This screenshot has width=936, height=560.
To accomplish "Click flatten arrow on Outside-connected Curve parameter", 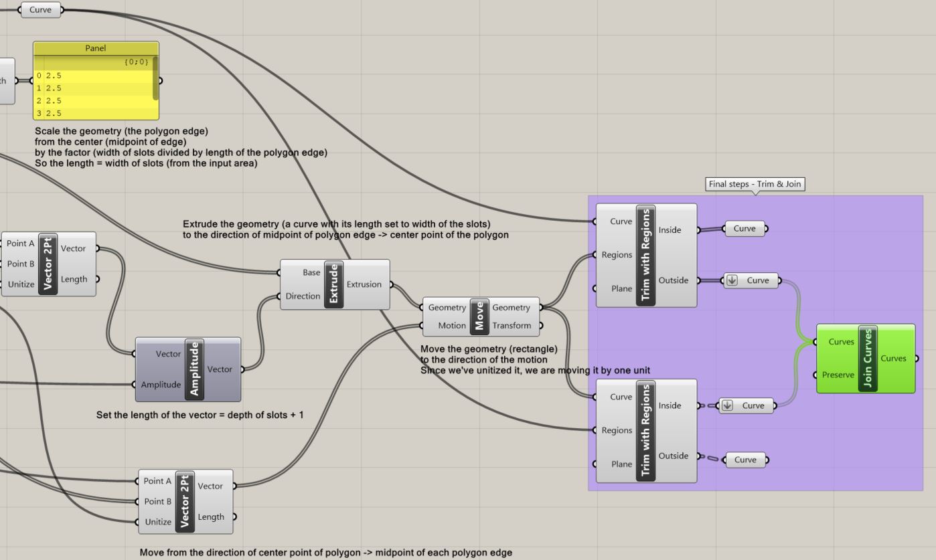I will (732, 280).
